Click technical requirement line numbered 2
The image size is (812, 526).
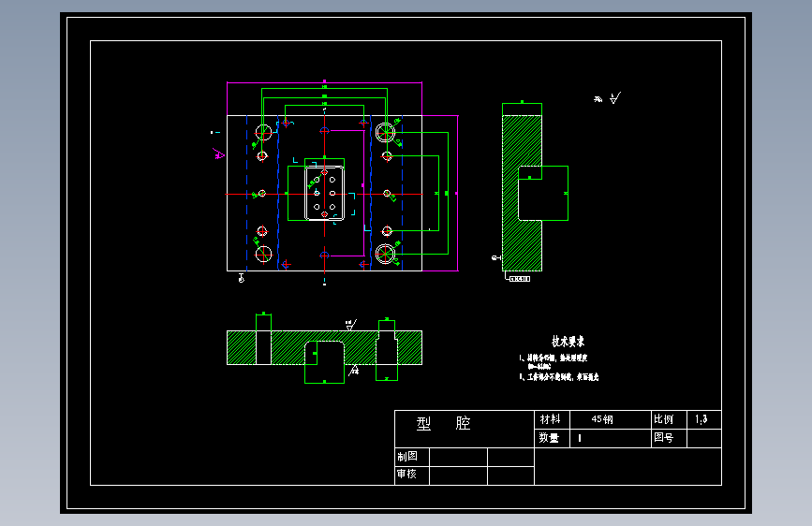click(559, 377)
